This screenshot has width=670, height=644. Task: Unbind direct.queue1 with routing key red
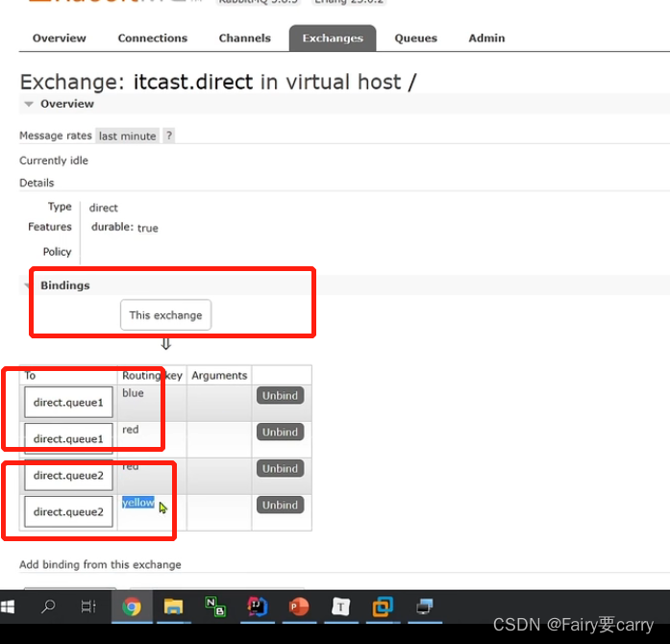click(280, 432)
